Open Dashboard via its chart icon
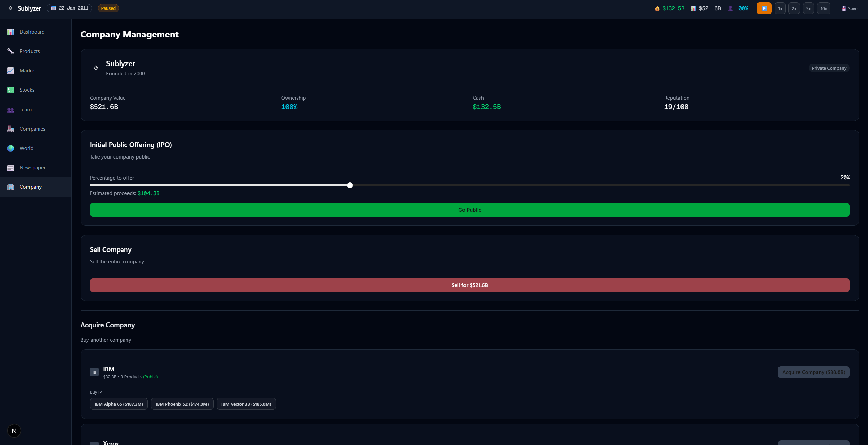Screen dimensions: 868x445 tap(11, 32)
